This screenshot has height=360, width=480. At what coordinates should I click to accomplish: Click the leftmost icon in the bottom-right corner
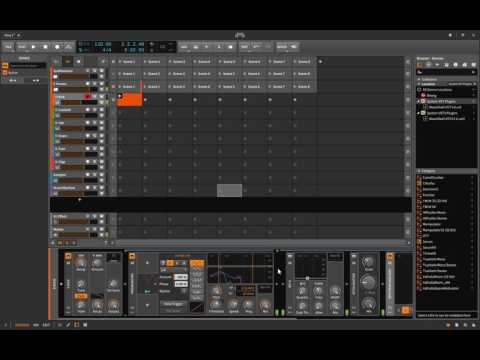(x=449, y=325)
